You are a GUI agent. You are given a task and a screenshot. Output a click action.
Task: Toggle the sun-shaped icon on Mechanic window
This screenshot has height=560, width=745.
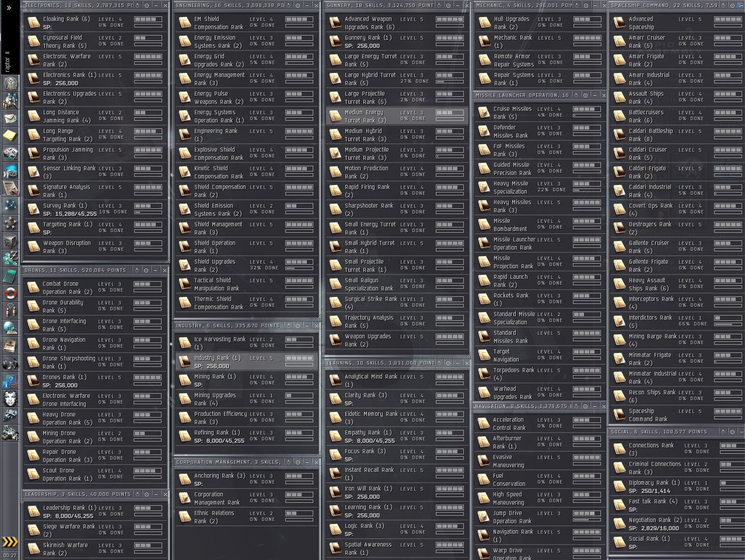(x=576, y=5)
